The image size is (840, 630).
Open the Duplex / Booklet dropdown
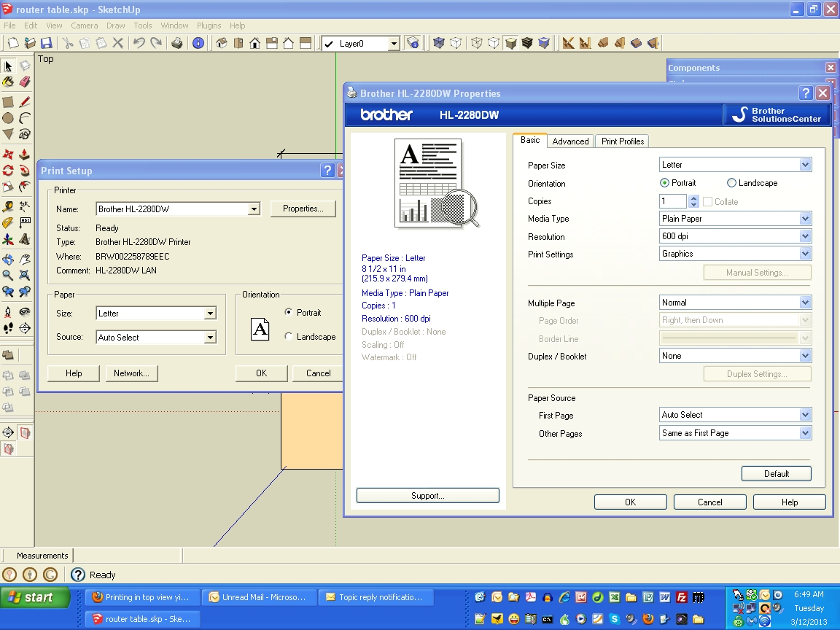click(805, 356)
